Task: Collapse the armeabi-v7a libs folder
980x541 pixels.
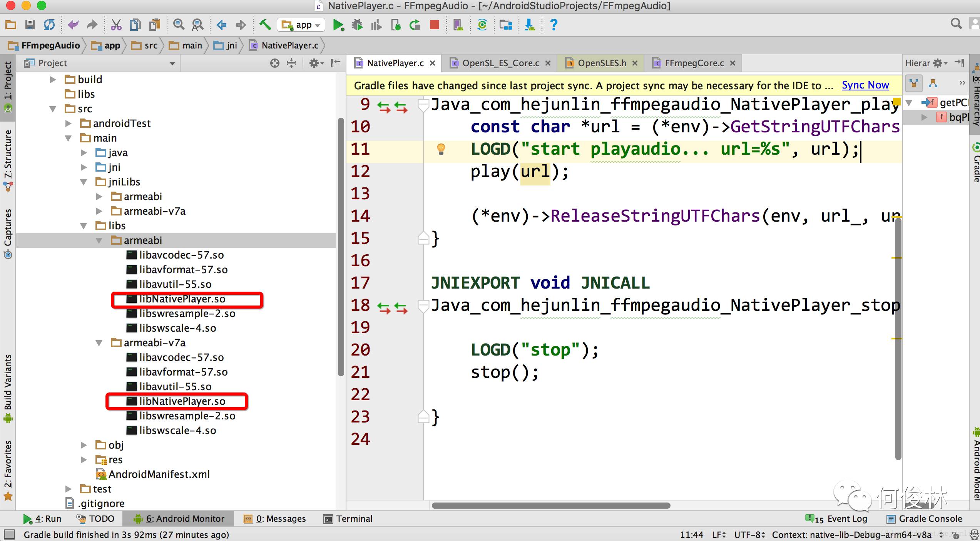Action: (x=99, y=343)
